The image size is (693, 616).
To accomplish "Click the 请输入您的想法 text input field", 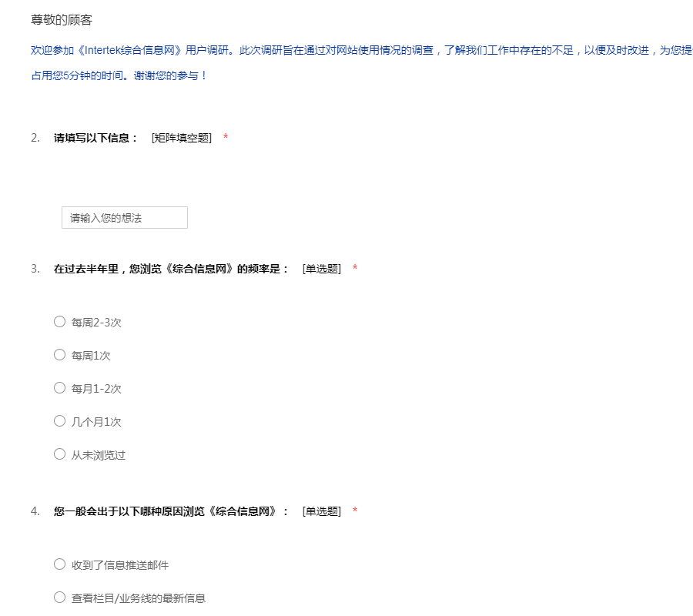I will (124, 218).
